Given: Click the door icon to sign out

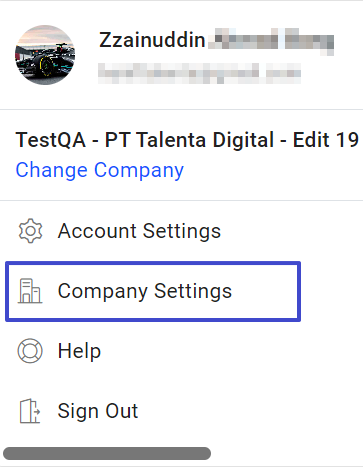Looking at the screenshot, I should point(30,411).
